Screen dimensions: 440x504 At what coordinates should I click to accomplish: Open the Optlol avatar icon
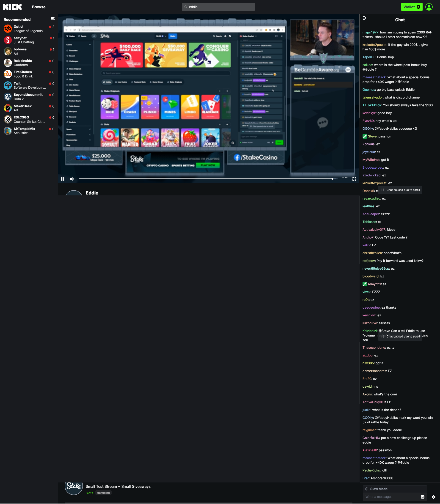[x=8, y=29]
